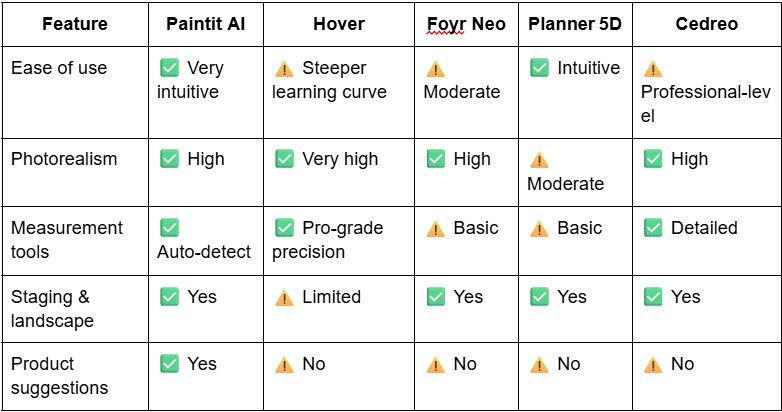Select the 'Measurement tools' row label
The image size is (782, 412).
click(x=67, y=239)
